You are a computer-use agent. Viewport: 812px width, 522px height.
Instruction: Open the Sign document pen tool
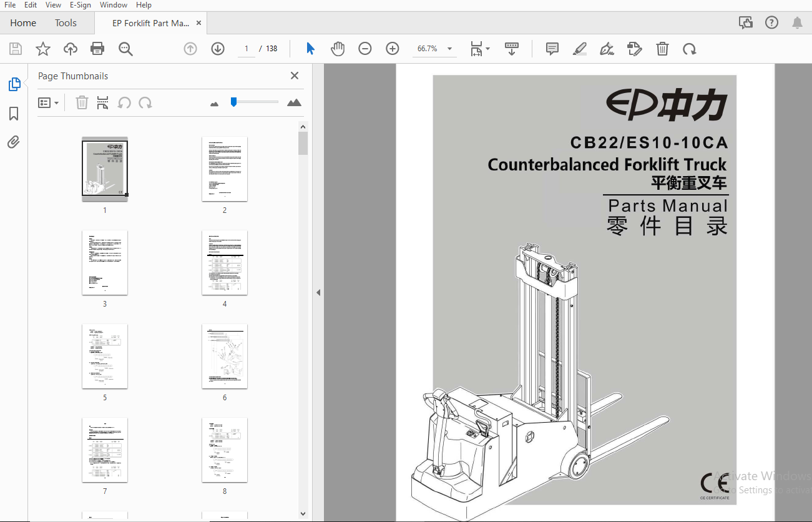pyautogui.click(x=607, y=49)
